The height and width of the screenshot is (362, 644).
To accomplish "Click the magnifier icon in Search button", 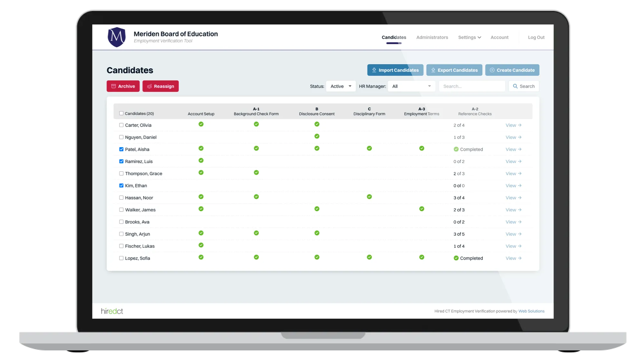I will 515,86.
